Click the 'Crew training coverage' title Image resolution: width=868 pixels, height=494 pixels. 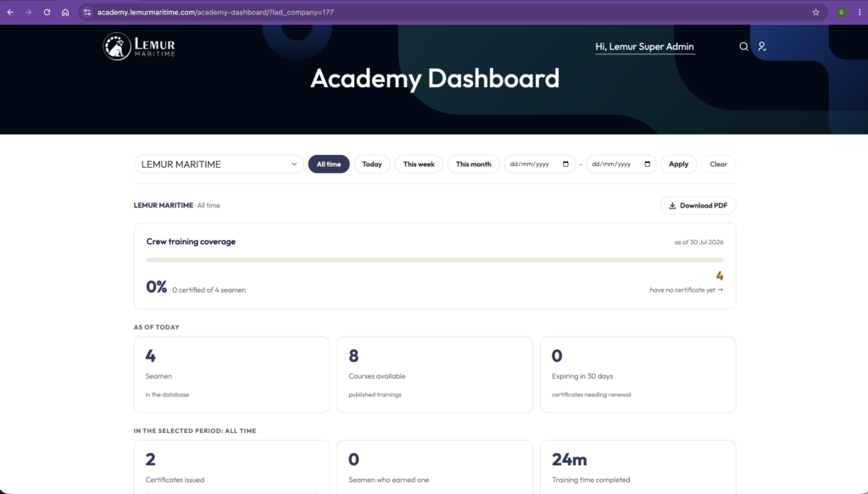[191, 241]
